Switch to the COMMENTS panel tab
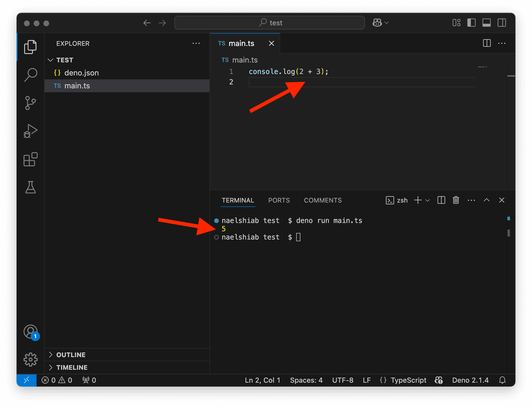Screen dimensions: 532x407 (x=323, y=200)
